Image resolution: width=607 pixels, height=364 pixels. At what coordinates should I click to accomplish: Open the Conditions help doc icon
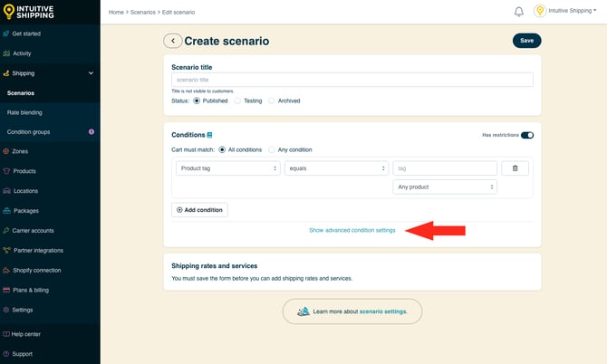coord(209,135)
